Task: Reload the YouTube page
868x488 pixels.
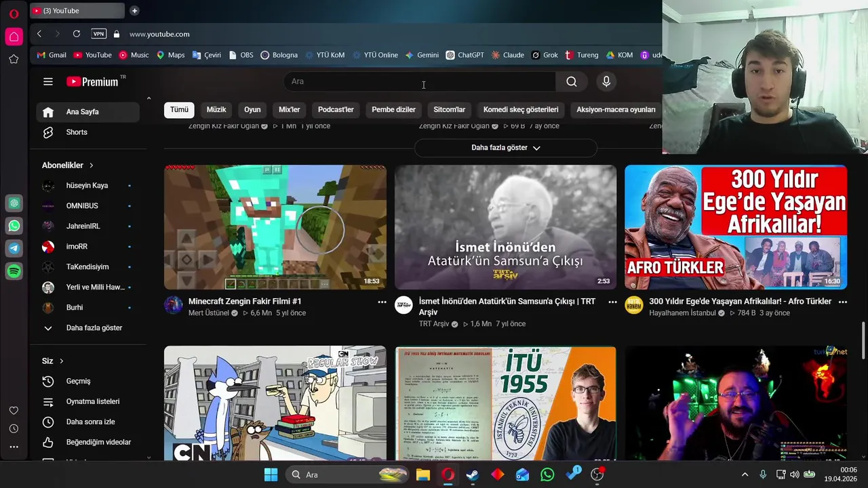Action: 77,34
